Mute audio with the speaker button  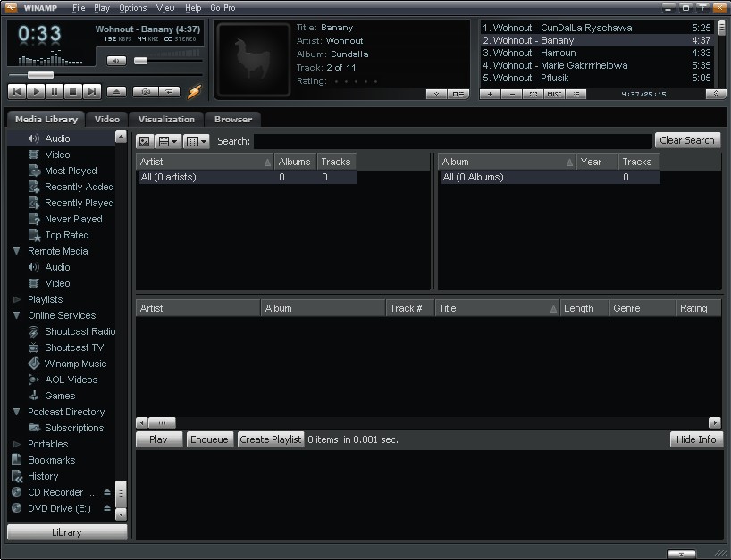pos(116,61)
